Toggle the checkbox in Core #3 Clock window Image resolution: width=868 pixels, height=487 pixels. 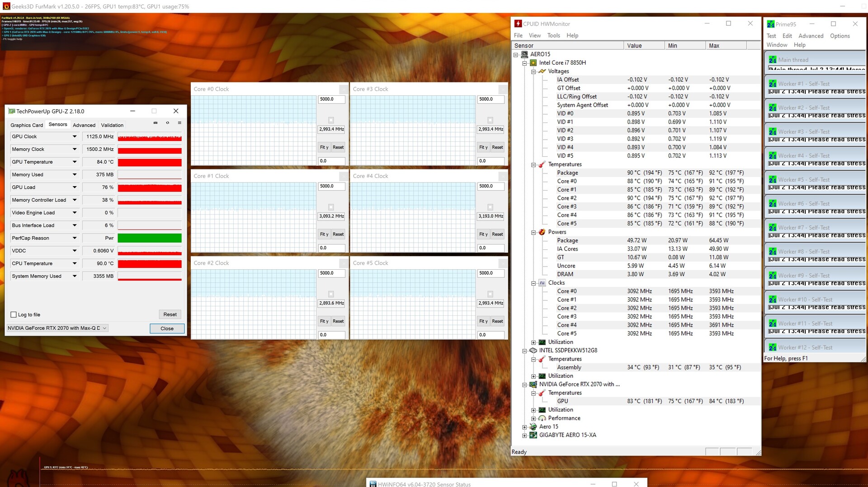pyautogui.click(x=490, y=120)
